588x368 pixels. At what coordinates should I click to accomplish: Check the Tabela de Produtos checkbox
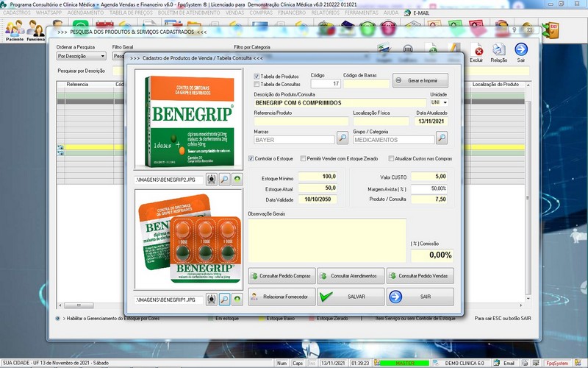click(x=257, y=77)
